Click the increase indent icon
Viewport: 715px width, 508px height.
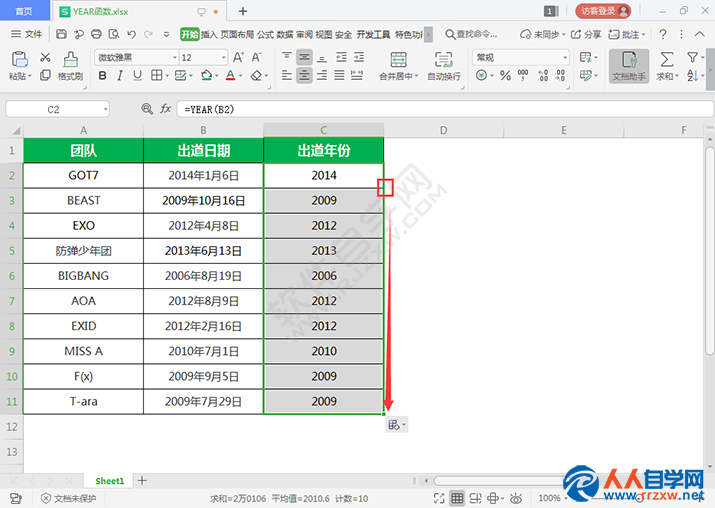coord(359,57)
